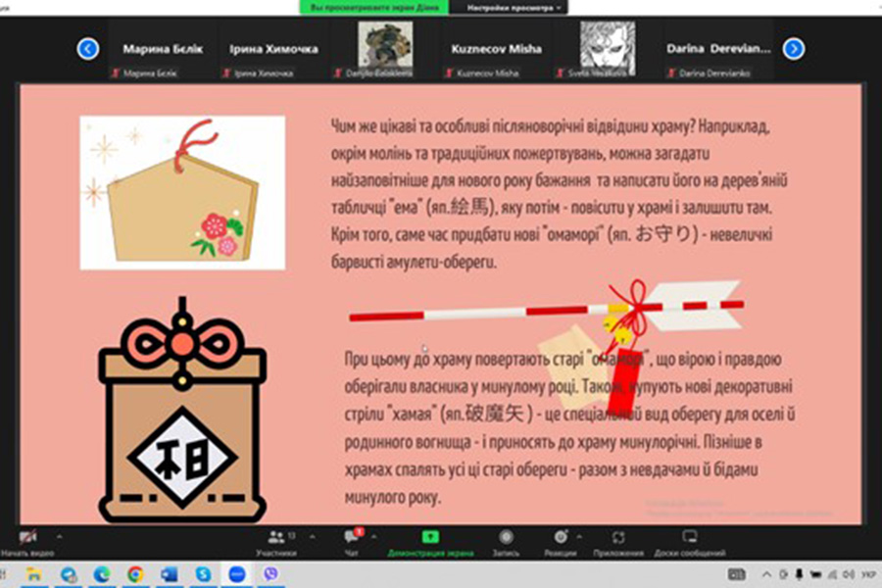
Task: Open File Explorer from the taskbar
Action: [33, 574]
